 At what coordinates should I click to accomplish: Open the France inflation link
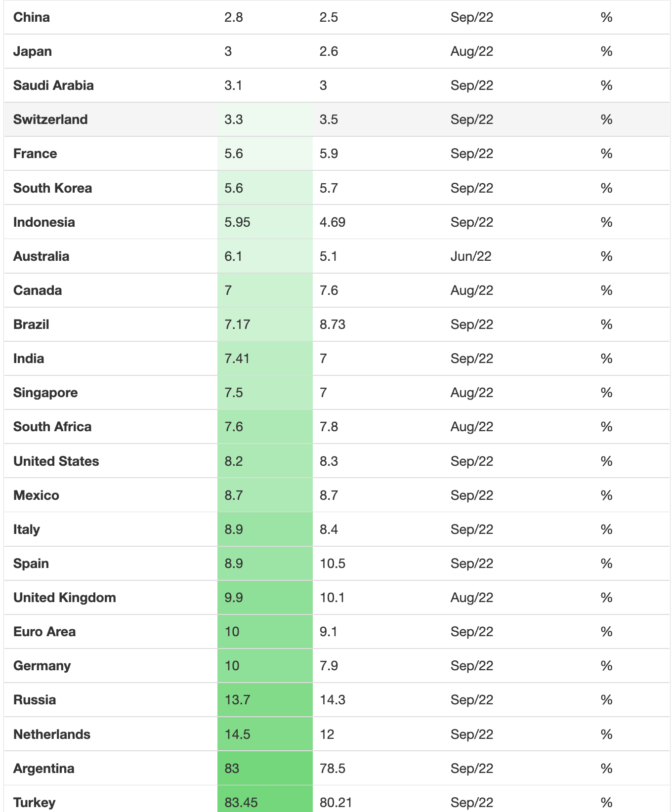(x=35, y=154)
